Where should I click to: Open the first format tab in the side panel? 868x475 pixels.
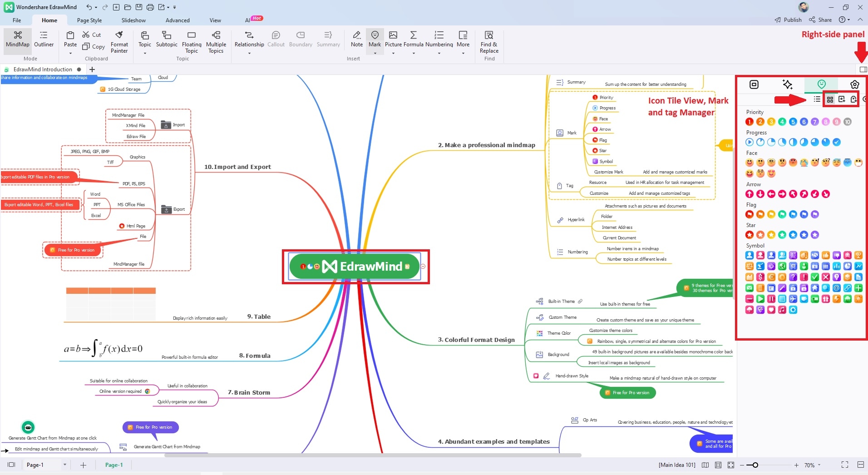[754, 84]
